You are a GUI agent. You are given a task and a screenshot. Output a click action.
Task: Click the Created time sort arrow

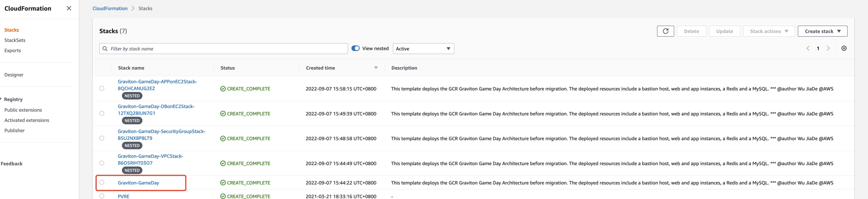[x=376, y=68]
